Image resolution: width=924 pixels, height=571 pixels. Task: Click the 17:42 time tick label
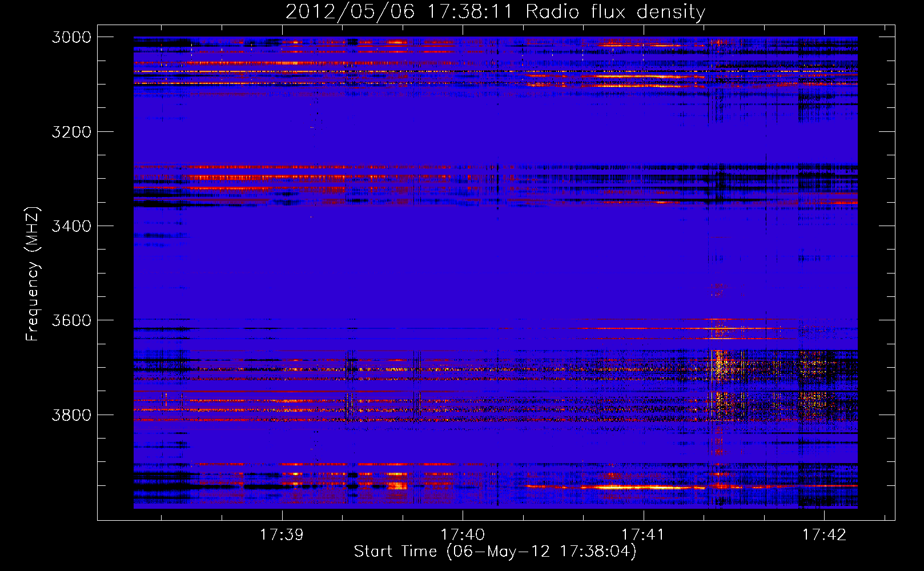pyautogui.click(x=824, y=534)
